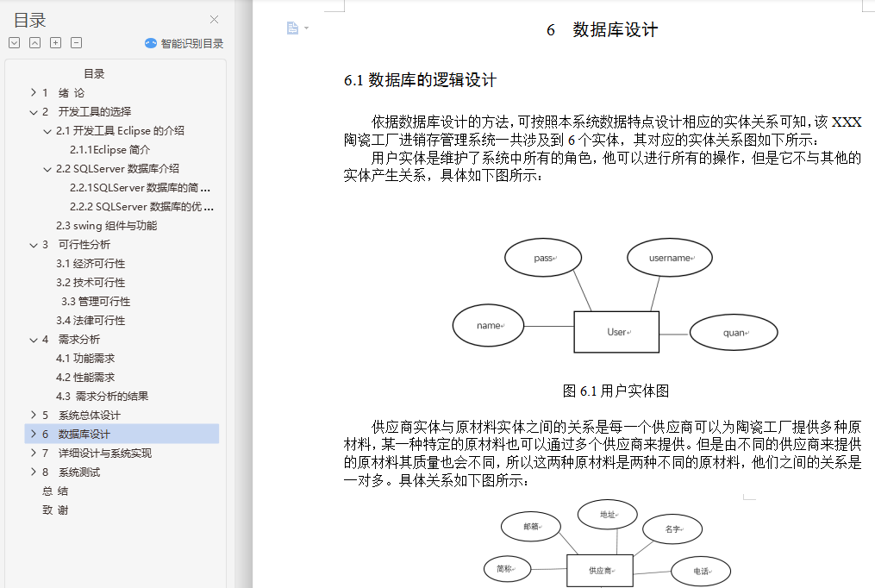Jump to 总 结 in outline
Image resolution: width=875 pixels, height=588 pixels.
[x=55, y=491]
